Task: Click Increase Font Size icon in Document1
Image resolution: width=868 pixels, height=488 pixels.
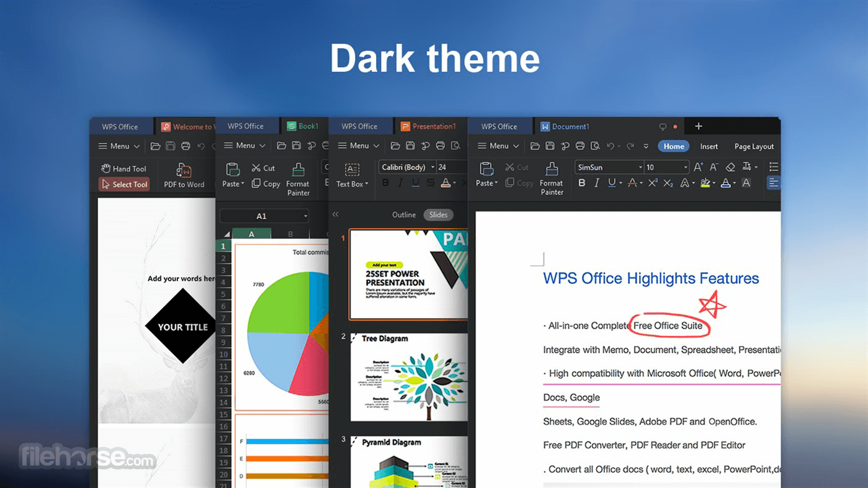Action: pos(699,167)
